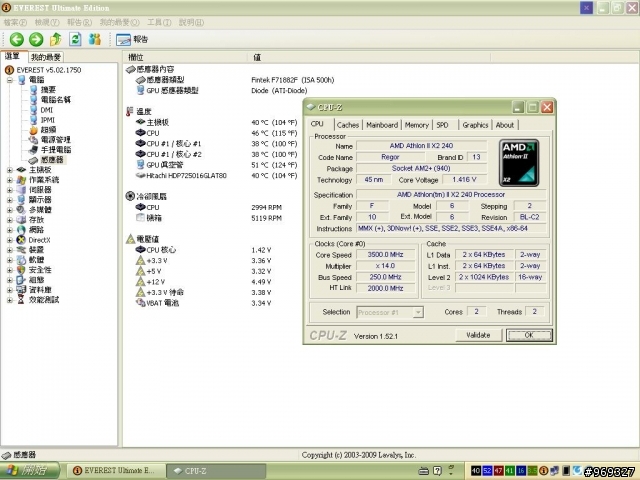Click the OK button in CPU-Z
Image resolution: width=640 pixels, height=480 pixels.
coord(529,335)
